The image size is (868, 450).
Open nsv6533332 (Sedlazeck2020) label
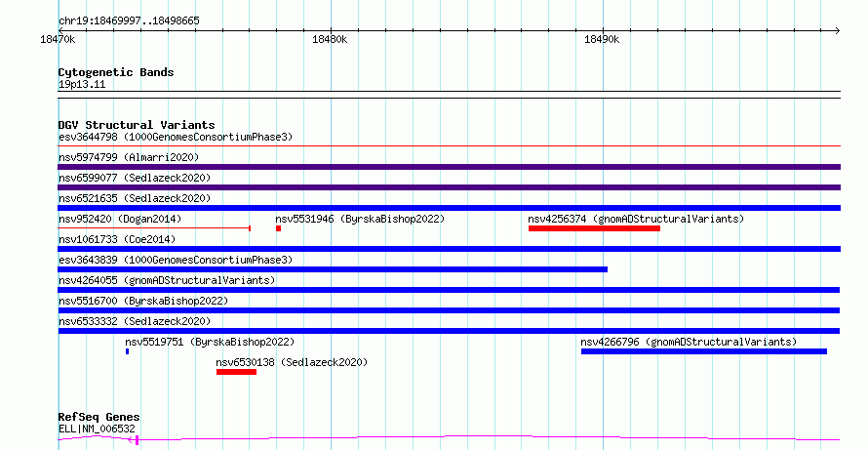click(135, 321)
